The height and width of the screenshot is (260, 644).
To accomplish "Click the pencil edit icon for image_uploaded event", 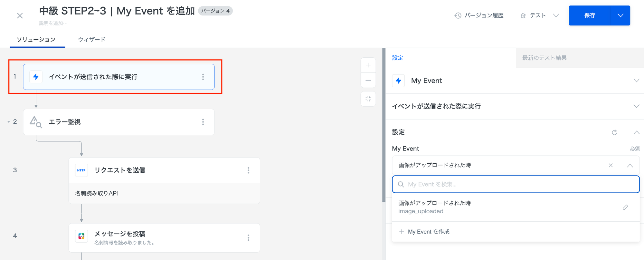I will (625, 207).
